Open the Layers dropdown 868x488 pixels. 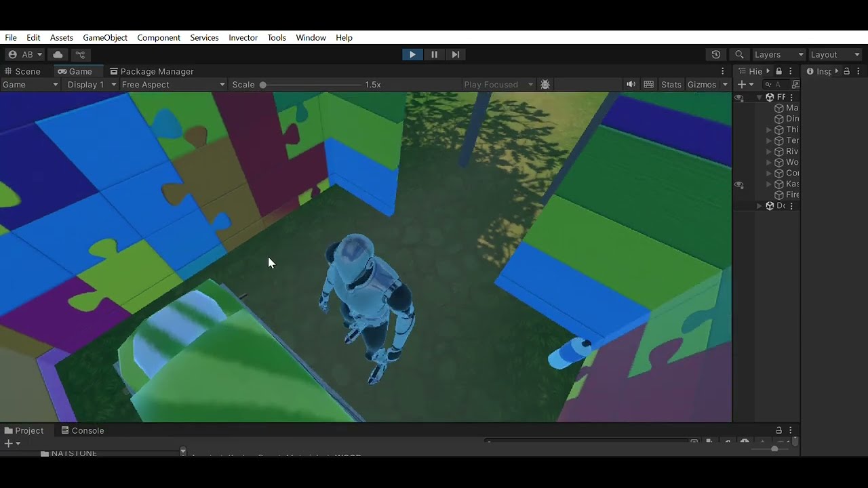click(778, 54)
